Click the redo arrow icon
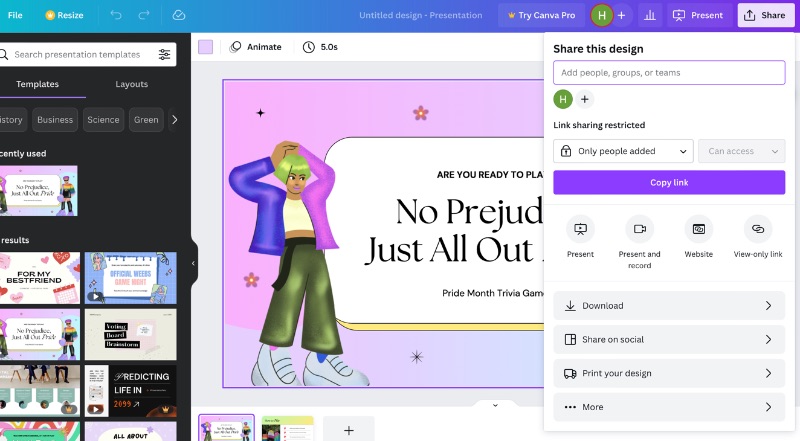The height and width of the screenshot is (441, 800). [x=144, y=15]
